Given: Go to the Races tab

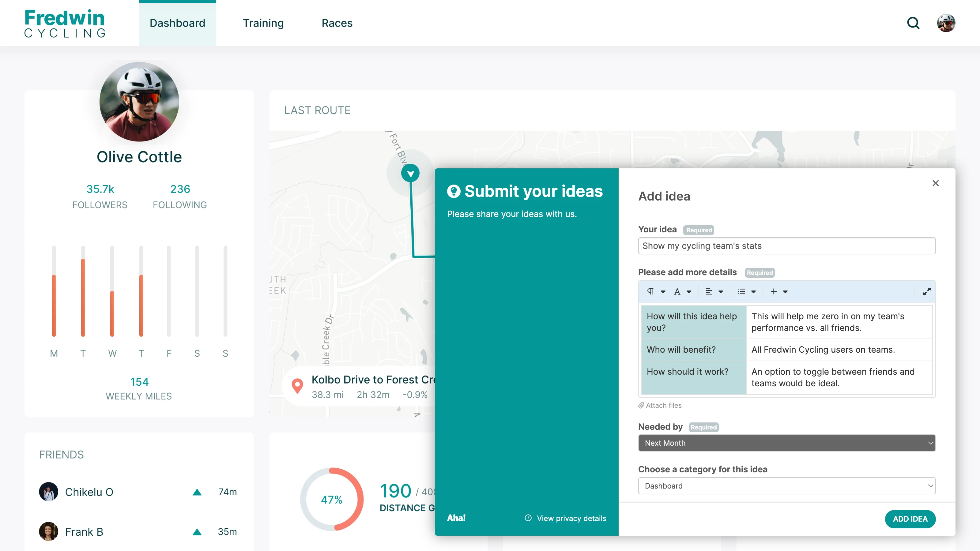Looking at the screenshot, I should [x=337, y=23].
